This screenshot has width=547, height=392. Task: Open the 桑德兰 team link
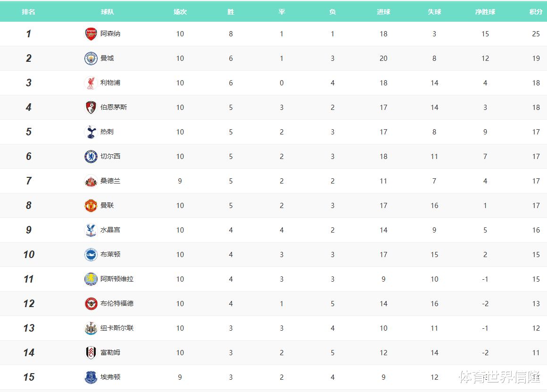coord(110,181)
